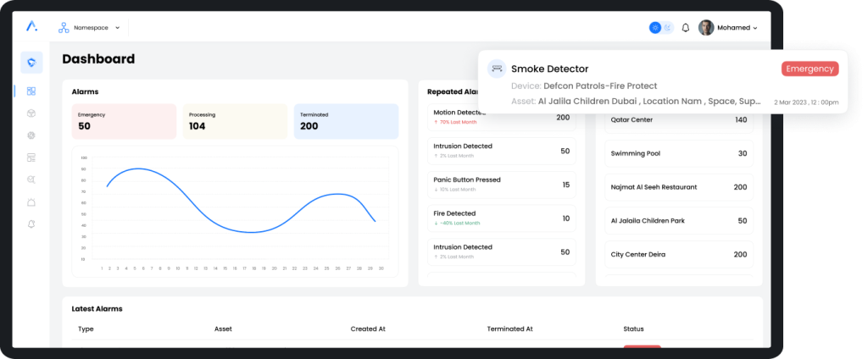The width and height of the screenshot is (868, 359).
Task: Click the 2 Mar 2023 notification timestamp
Action: click(x=806, y=102)
